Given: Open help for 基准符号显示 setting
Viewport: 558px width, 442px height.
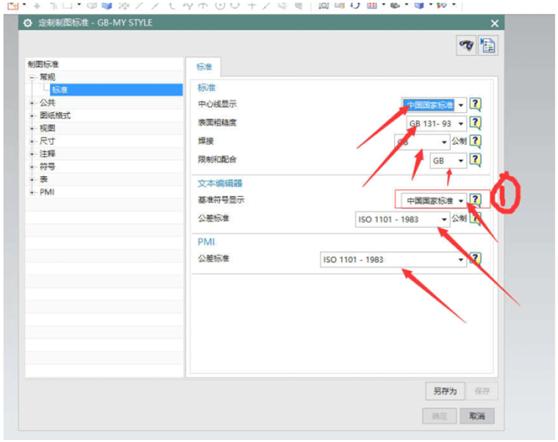Looking at the screenshot, I should pyautogui.click(x=475, y=200).
